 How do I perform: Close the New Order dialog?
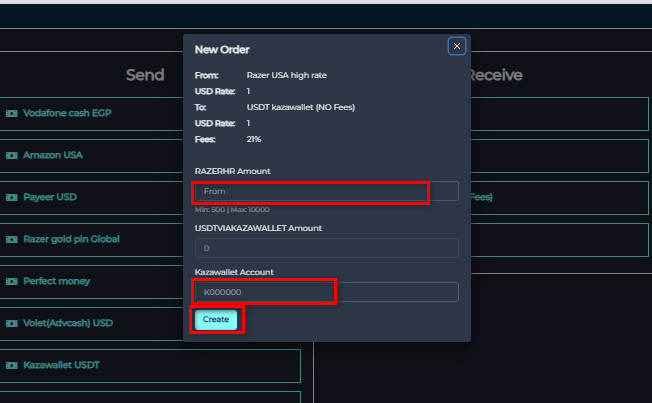click(457, 46)
